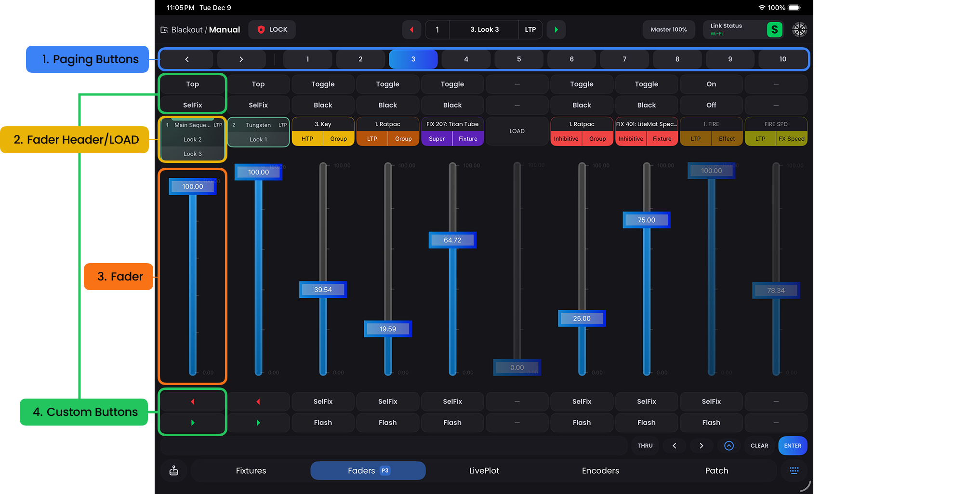
Task: Switch to the LivePlot tab
Action: (x=484, y=471)
